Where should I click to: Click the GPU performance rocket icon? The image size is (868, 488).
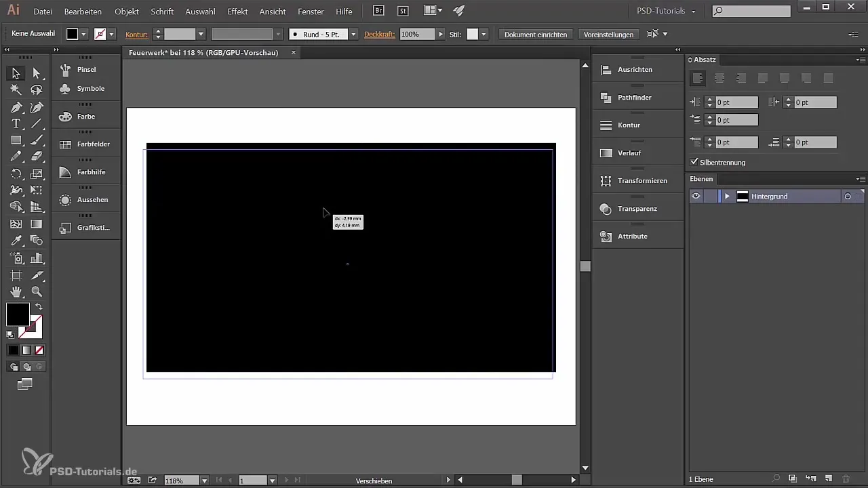459,11
